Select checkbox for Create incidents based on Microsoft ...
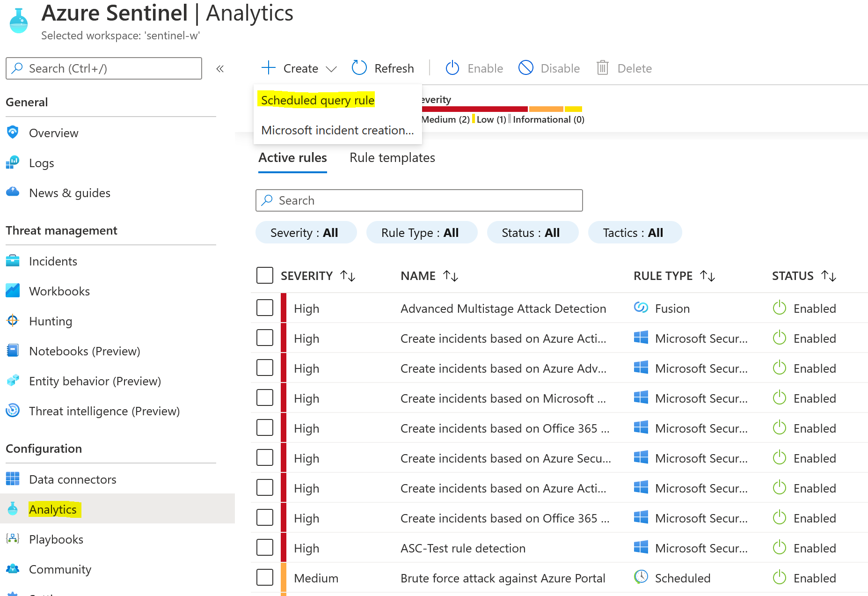This screenshot has width=868, height=596. pyautogui.click(x=265, y=397)
